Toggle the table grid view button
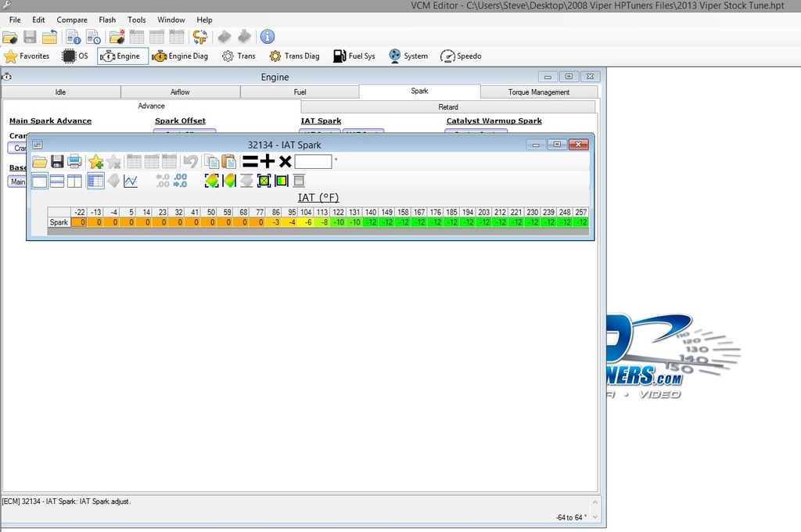Screen dimensions: 801x532 [95, 182]
